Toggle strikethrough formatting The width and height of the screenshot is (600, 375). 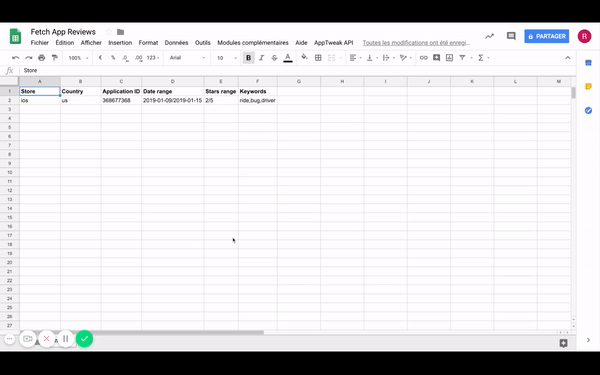click(274, 58)
